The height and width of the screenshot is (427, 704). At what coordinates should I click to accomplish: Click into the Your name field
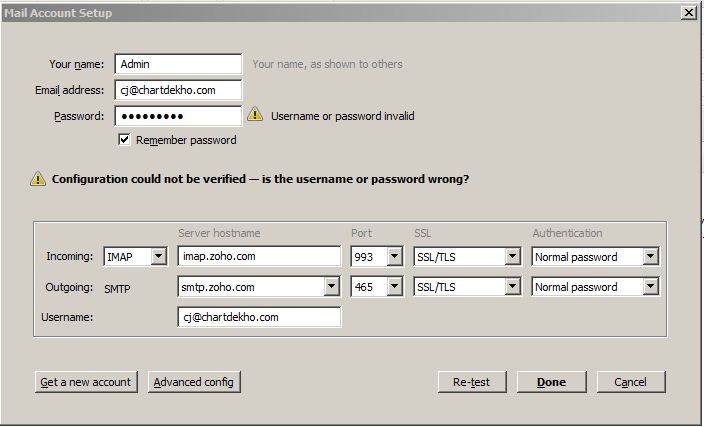tap(178, 64)
